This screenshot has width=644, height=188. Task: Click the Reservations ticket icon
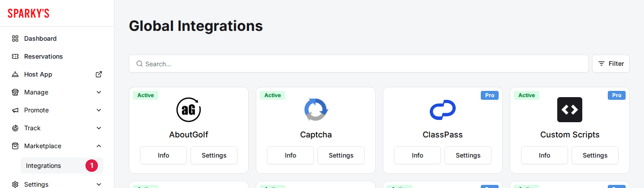click(15, 56)
